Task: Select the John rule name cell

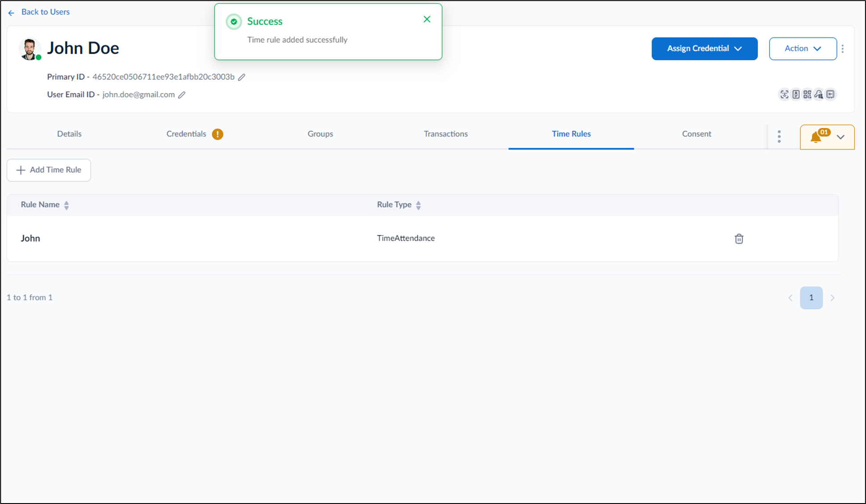Action: tap(30, 238)
